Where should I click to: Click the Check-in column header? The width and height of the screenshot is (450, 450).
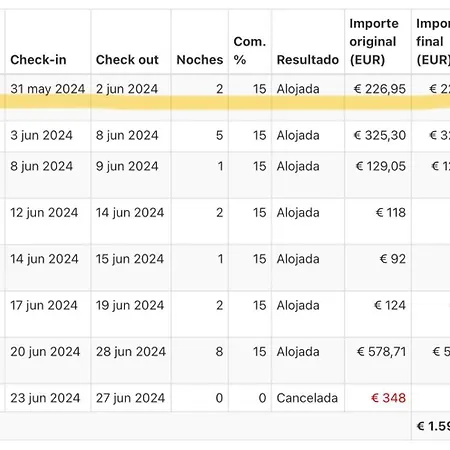pyautogui.click(x=38, y=60)
